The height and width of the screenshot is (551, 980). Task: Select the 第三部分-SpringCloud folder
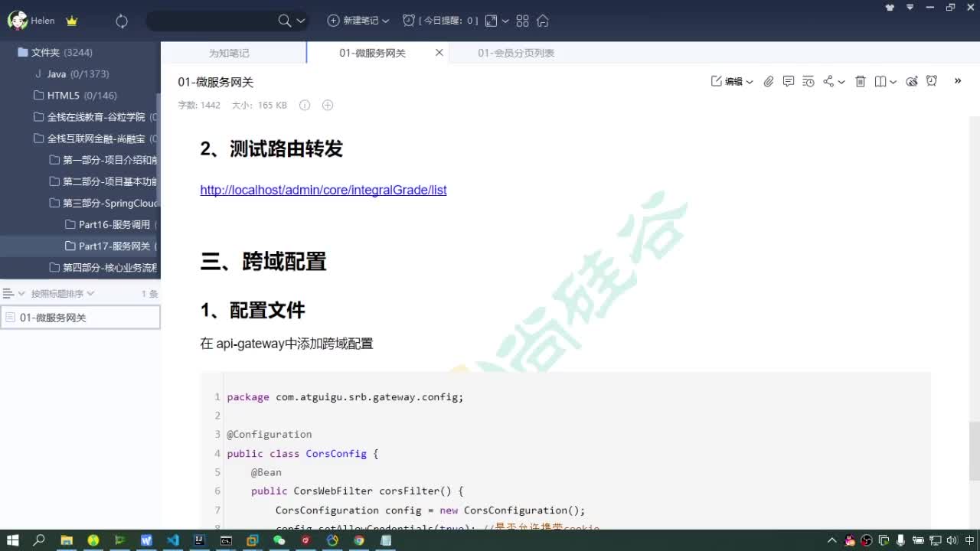point(103,203)
